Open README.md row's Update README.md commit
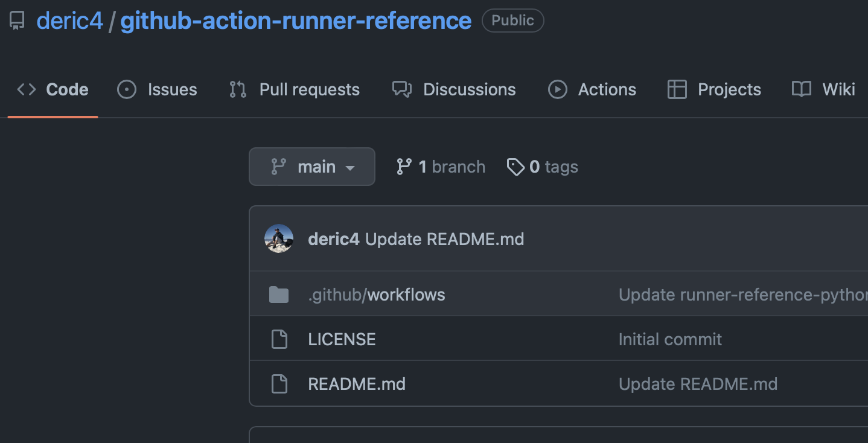The height and width of the screenshot is (443, 868). (x=698, y=384)
